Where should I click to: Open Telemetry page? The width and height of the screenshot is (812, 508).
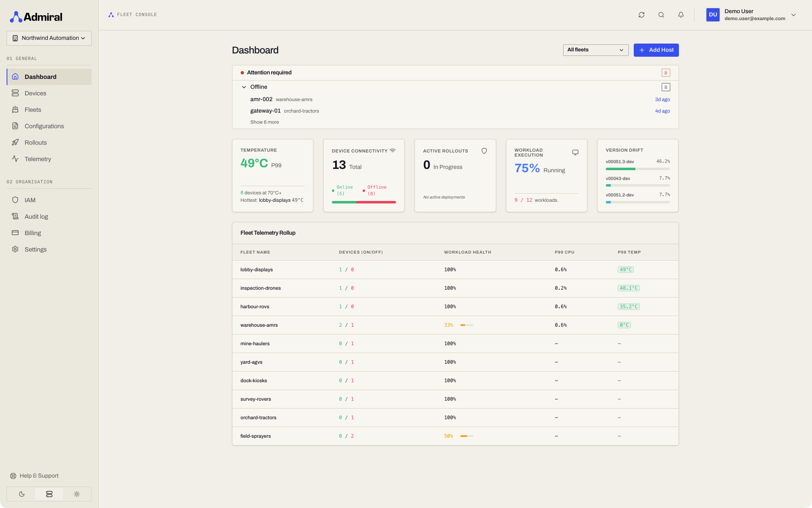(x=49, y=159)
